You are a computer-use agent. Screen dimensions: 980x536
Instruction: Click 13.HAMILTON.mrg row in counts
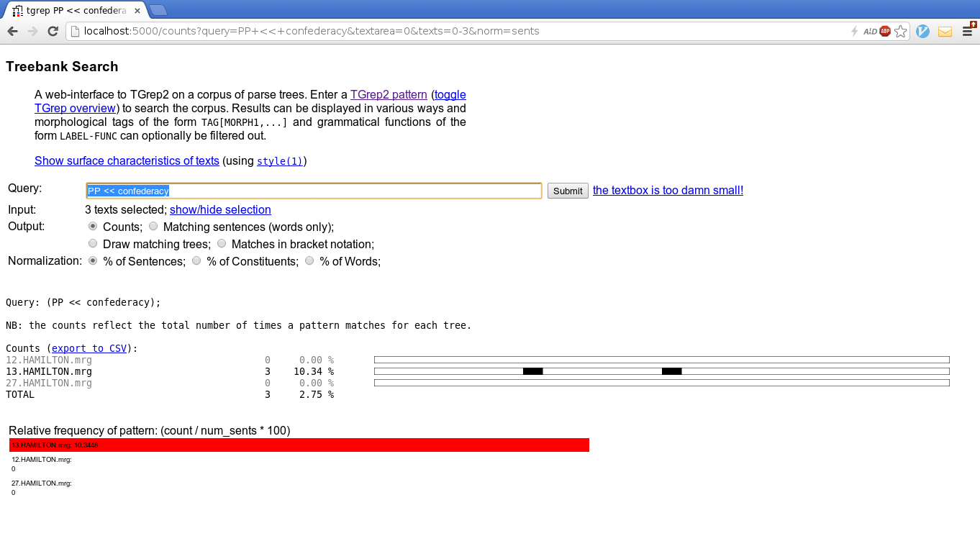click(49, 371)
